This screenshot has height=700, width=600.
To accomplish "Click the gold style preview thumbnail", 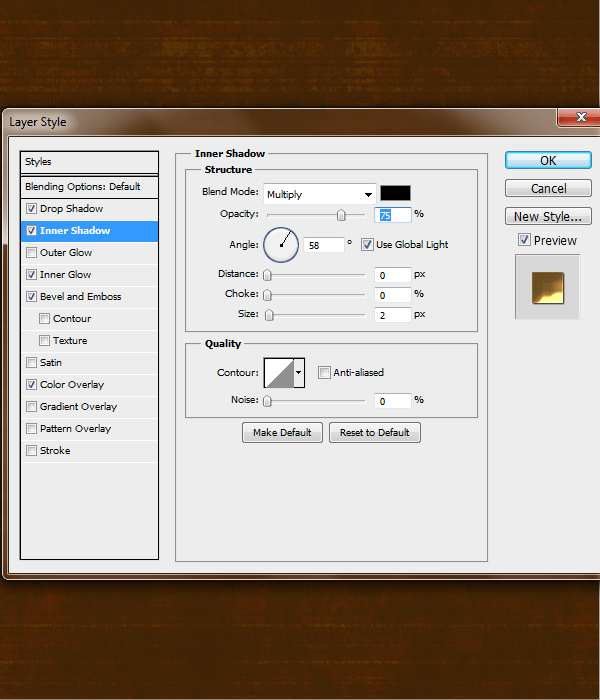I will point(548,288).
